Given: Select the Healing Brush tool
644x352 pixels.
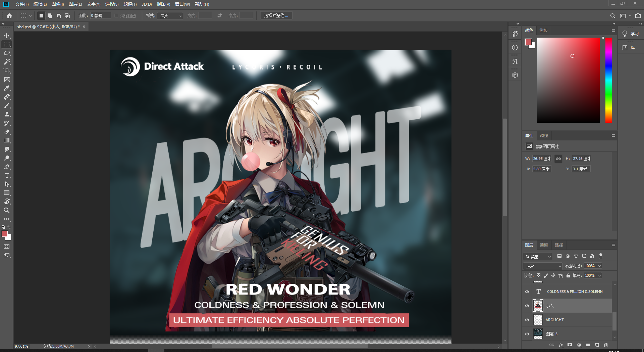Looking at the screenshot, I should pyautogui.click(x=7, y=97).
